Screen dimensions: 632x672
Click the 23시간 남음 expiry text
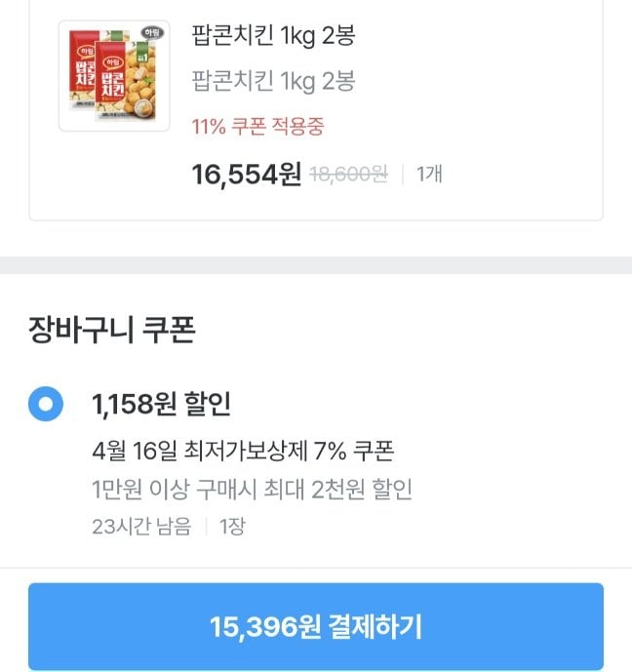(138, 527)
